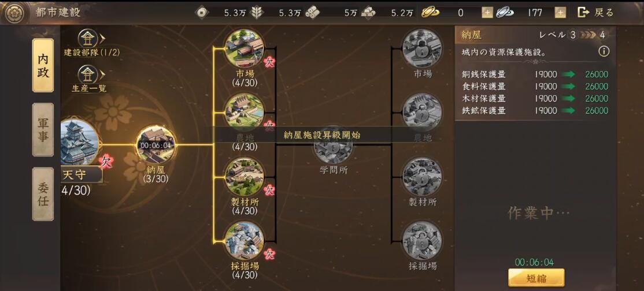This screenshot has height=291, width=644.
Task: Click the red 欠 badge on 市場
Action: pyautogui.click(x=269, y=62)
